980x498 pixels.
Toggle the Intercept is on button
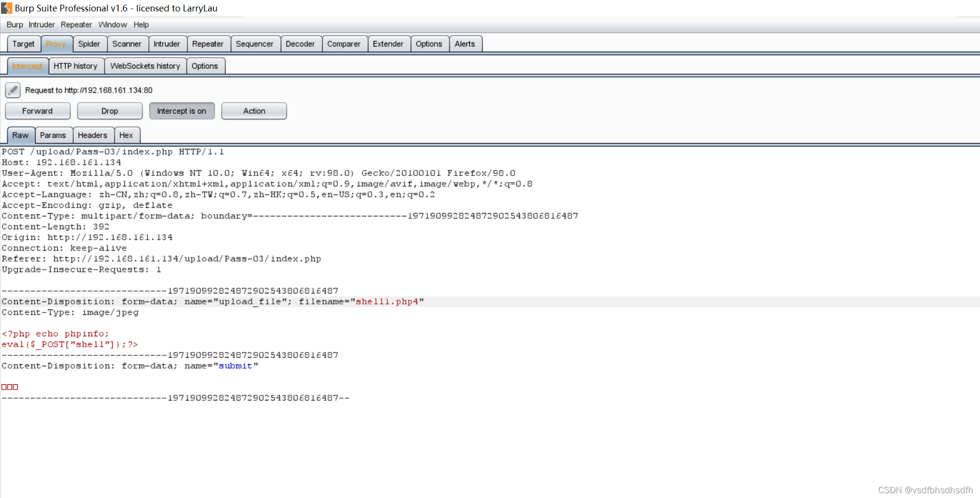click(x=182, y=111)
